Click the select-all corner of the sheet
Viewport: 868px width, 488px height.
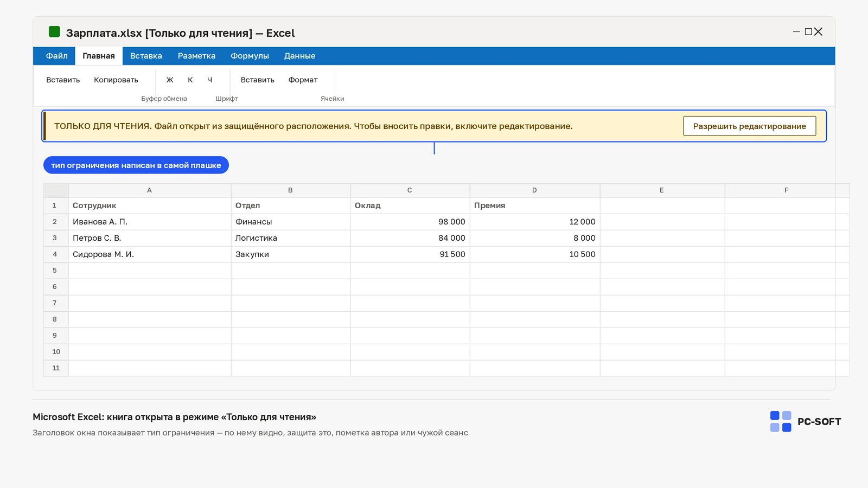pos(56,190)
